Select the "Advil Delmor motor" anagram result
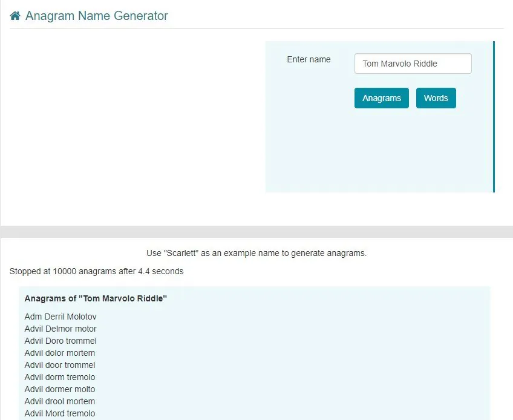This screenshot has width=513, height=420. coord(60,329)
